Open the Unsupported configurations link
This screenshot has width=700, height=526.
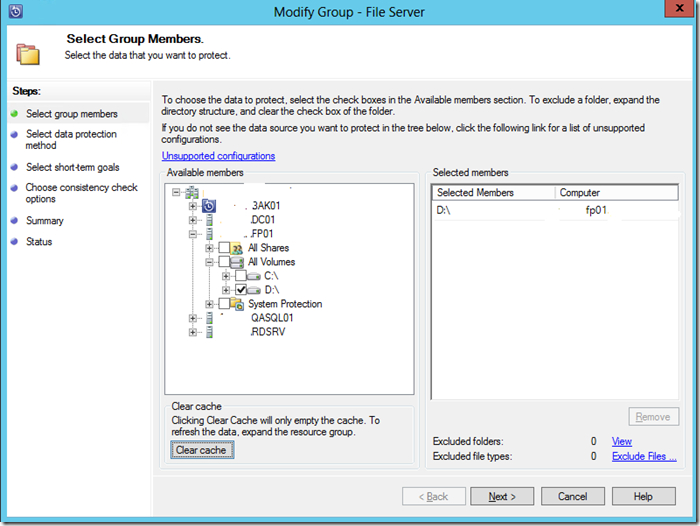tap(218, 156)
